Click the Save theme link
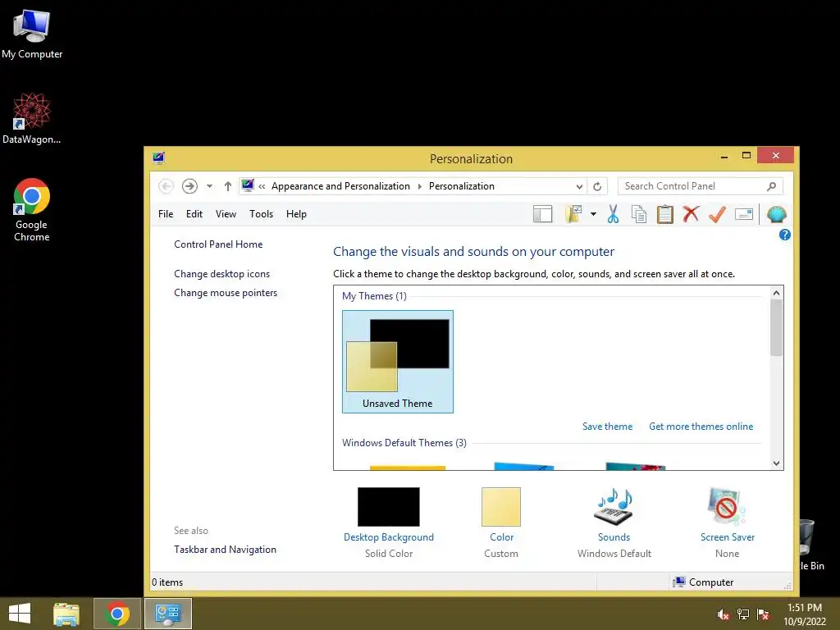This screenshot has height=630, width=840. pyautogui.click(x=607, y=427)
